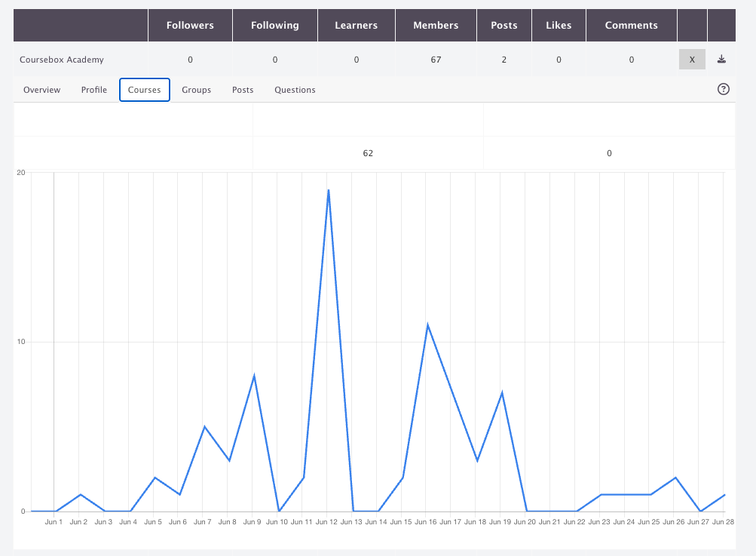Click the Jun 1 axis label
Image resolution: width=756 pixels, height=556 pixels.
pos(54,522)
